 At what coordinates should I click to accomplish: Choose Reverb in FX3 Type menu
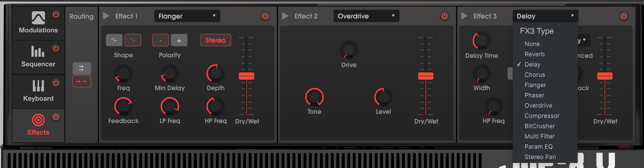click(545, 54)
